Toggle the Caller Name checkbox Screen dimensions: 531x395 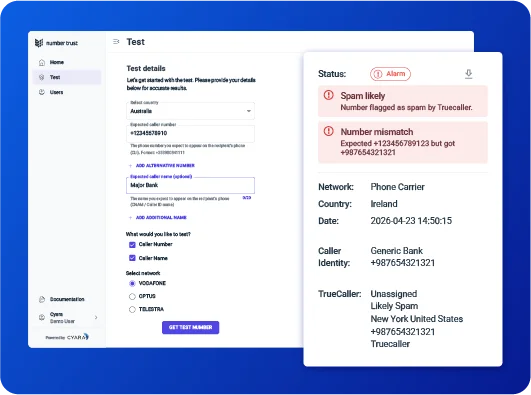[132, 258]
